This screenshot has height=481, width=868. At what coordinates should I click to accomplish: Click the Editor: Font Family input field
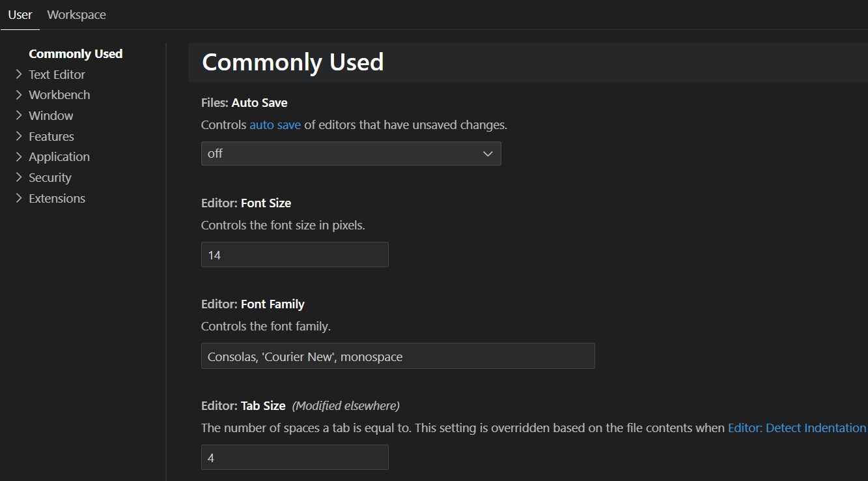tap(397, 356)
